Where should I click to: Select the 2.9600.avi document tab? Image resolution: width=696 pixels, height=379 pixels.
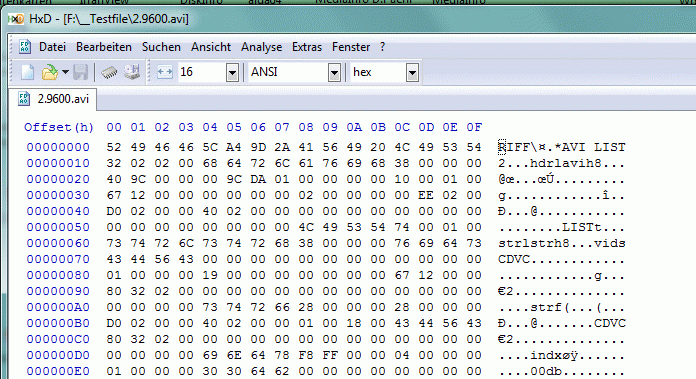click(53, 99)
